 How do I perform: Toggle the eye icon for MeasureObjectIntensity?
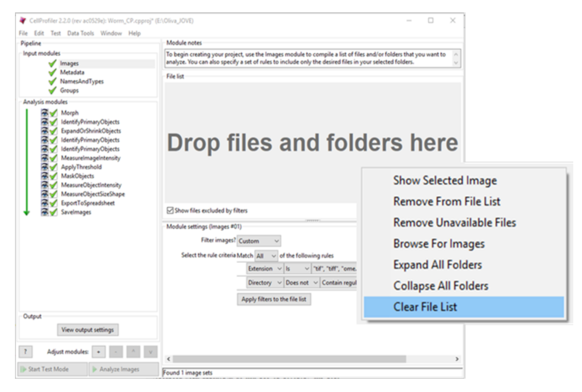coord(45,185)
